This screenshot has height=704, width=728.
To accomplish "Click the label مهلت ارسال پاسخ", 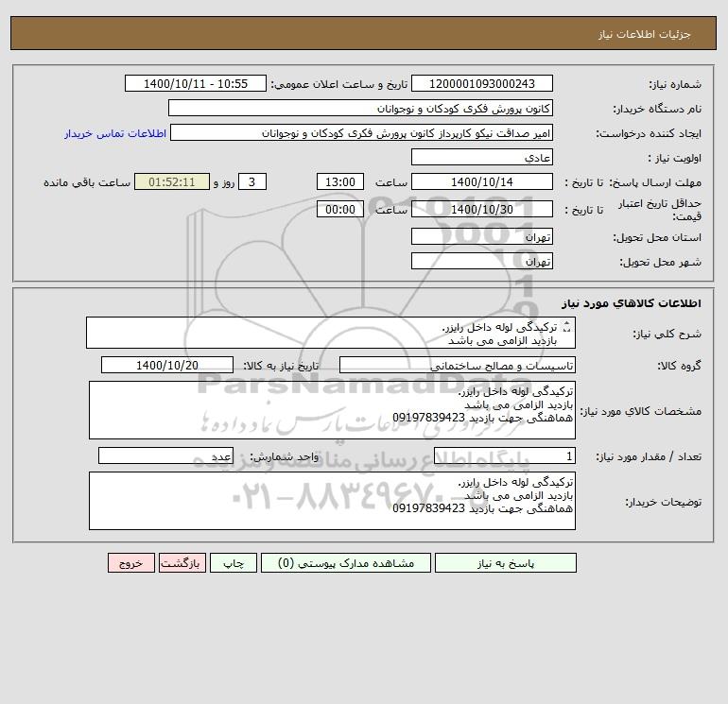I will pos(654,182).
